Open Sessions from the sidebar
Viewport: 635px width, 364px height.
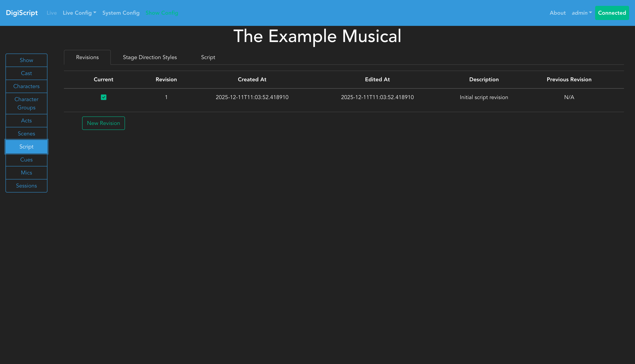(x=26, y=185)
